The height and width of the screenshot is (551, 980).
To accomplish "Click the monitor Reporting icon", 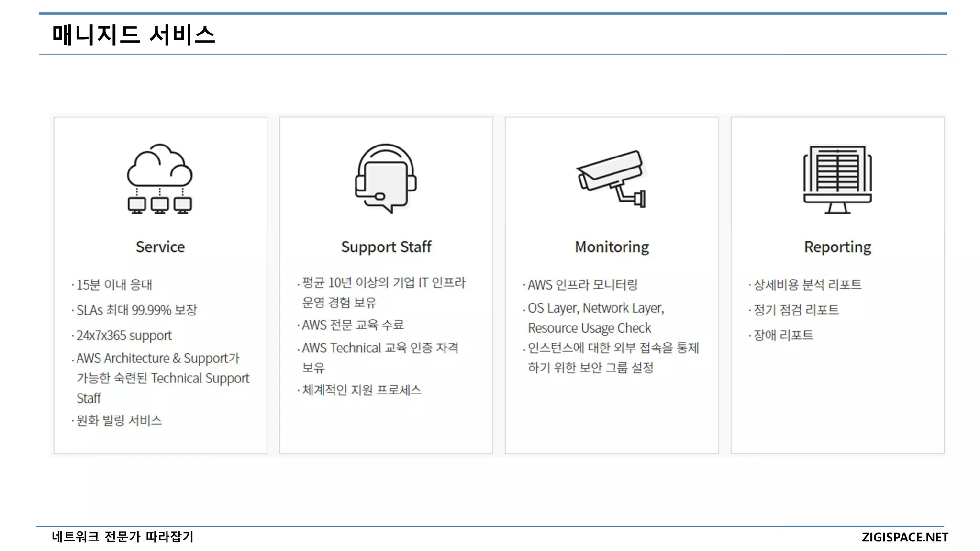I will click(837, 179).
